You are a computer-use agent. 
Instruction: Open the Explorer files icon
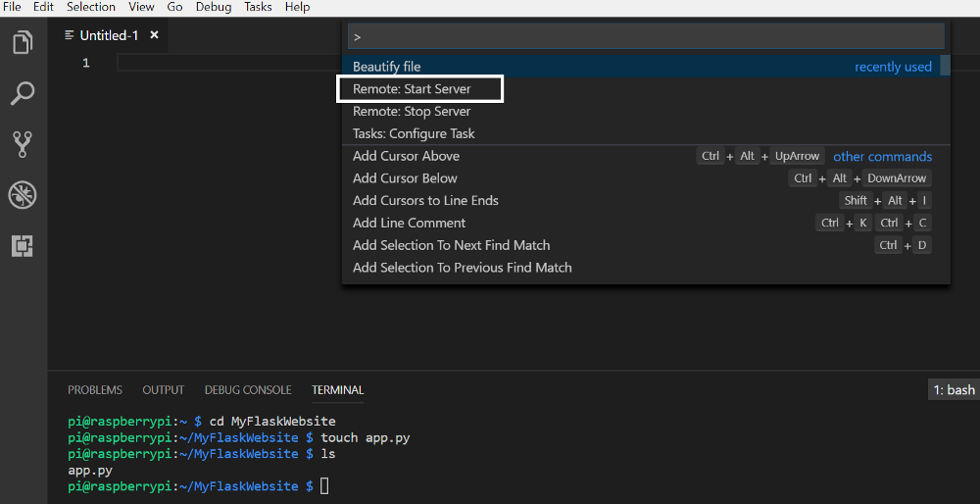pyautogui.click(x=23, y=43)
